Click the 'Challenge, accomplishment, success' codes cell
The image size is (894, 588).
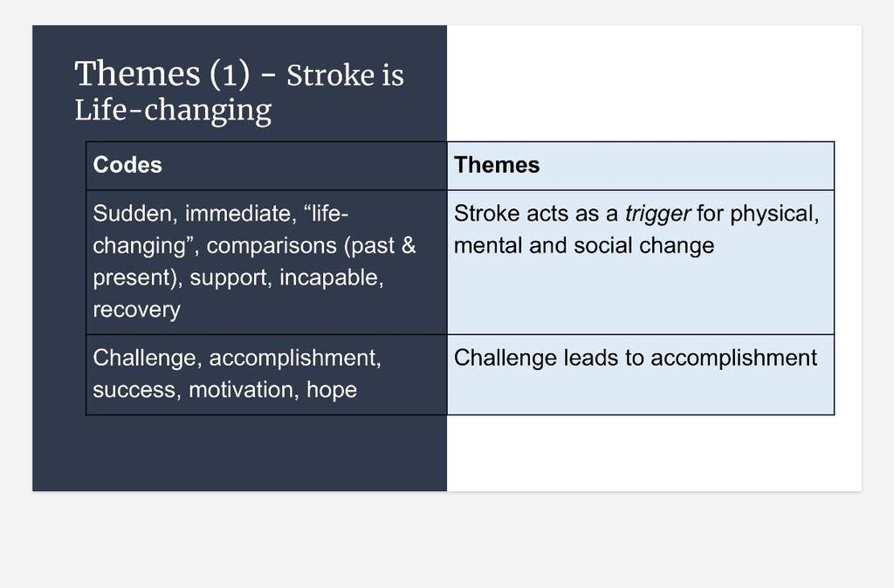click(x=266, y=374)
